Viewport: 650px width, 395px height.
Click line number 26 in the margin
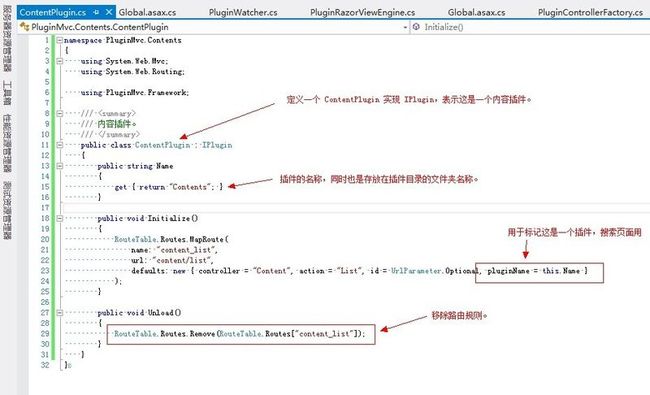(45, 302)
